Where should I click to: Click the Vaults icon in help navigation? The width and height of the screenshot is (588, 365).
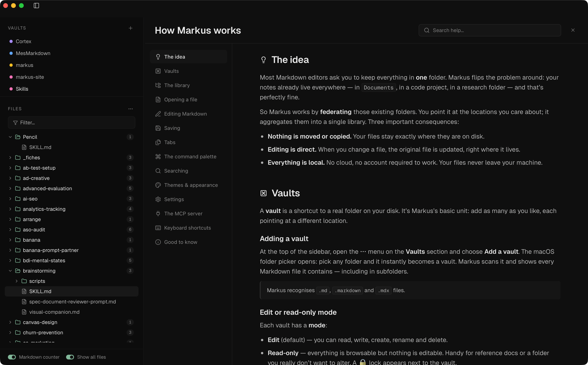coord(158,71)
